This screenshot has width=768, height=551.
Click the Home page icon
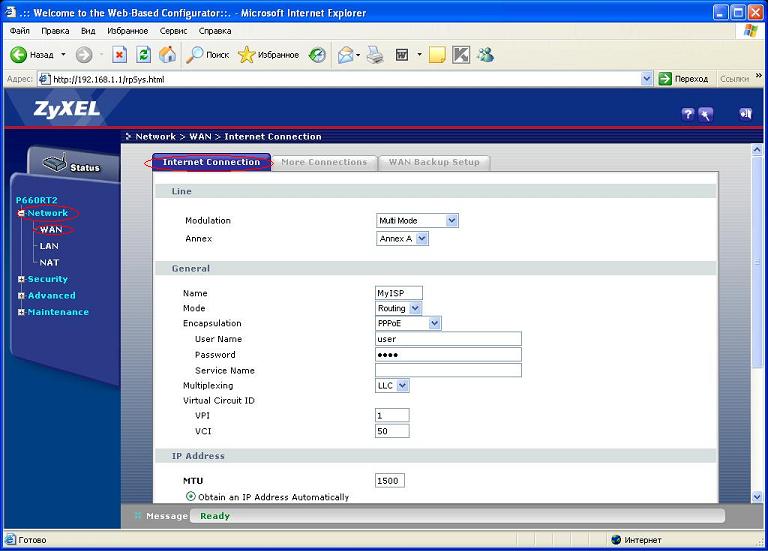(x=168, y=54)
